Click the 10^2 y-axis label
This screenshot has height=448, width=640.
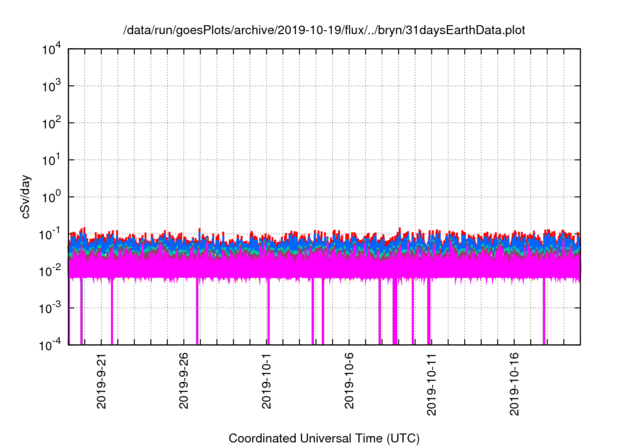point(51,124)
